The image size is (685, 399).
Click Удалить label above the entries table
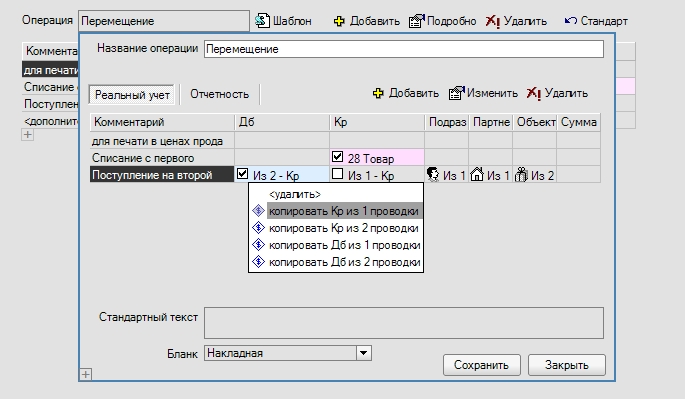[566, 93]
